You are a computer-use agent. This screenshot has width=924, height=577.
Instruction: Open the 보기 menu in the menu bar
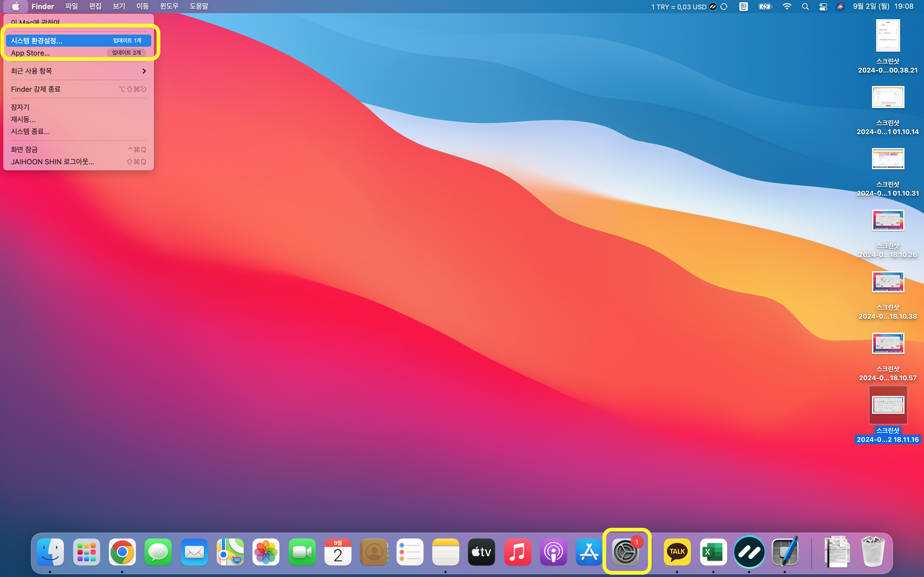point(119,7)
